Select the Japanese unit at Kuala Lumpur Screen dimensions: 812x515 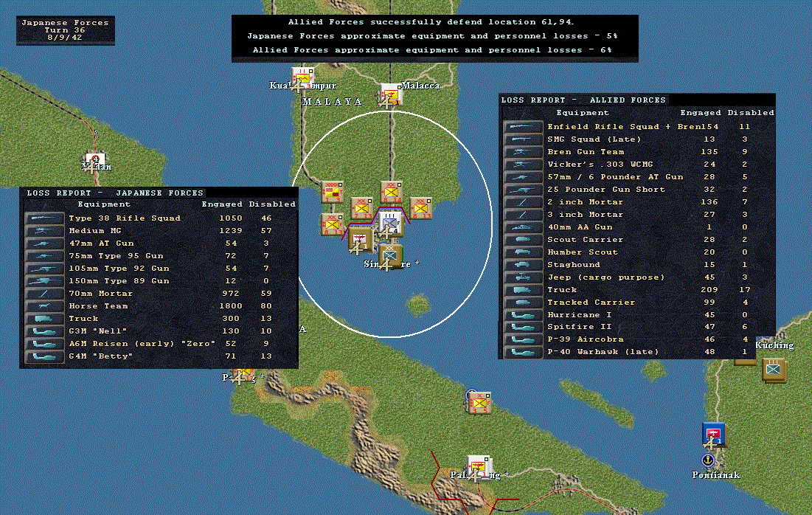click(x=302, y=78)
